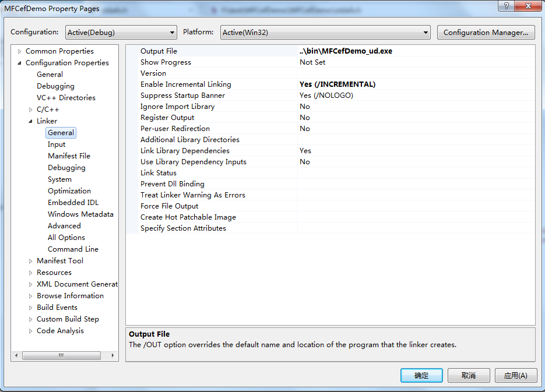Click the tree scrollbar left arrow
The width and height of the screenshot is (545, 392).
16,355
